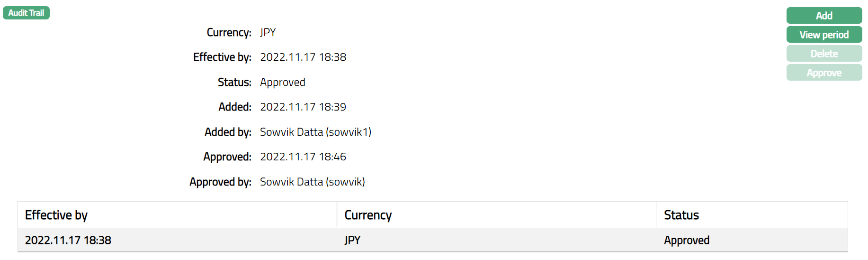Click the JPY cell in the table row
The height and width of the screenshot is (260, 868).
pos(352,240)
